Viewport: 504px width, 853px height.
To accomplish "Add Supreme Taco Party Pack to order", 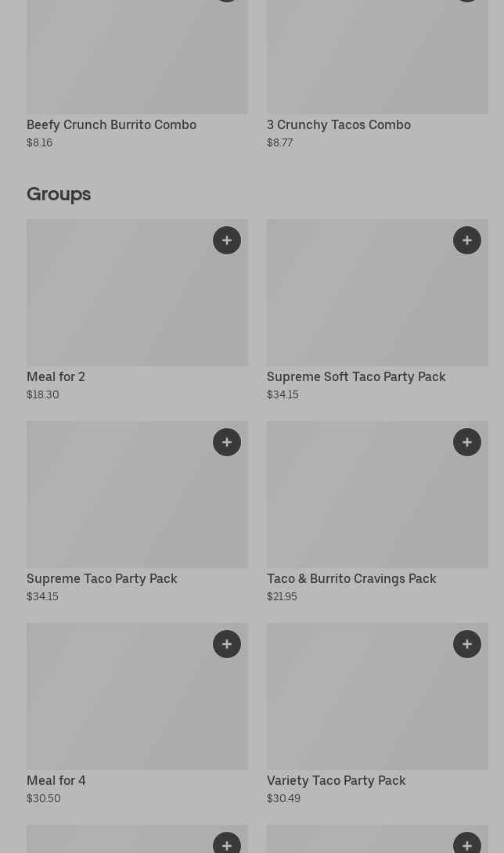I will point(227,442).
